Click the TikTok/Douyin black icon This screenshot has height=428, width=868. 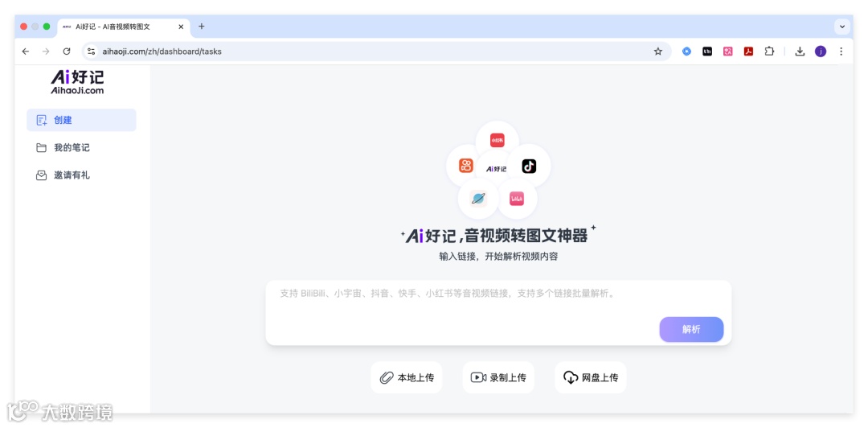pyautogui.click(x=529, y=166)
